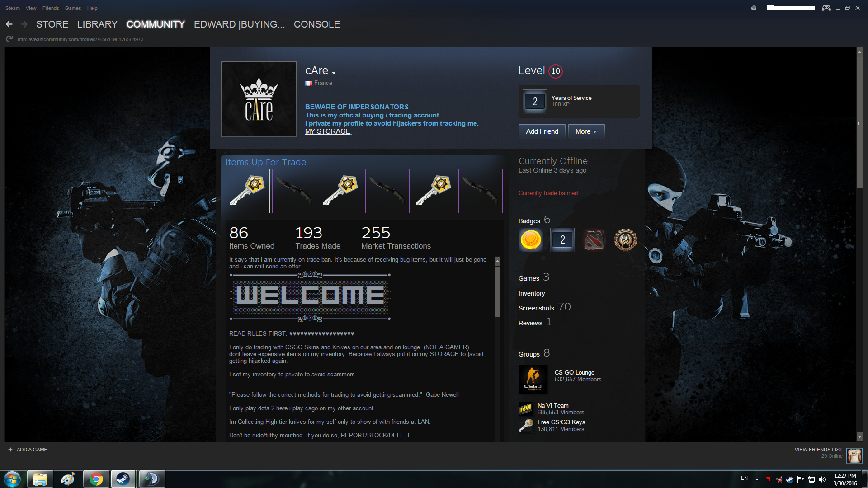Open Big Picture mode controller icon
Viewport: 868px width, 488px height.
click(826, 8)
